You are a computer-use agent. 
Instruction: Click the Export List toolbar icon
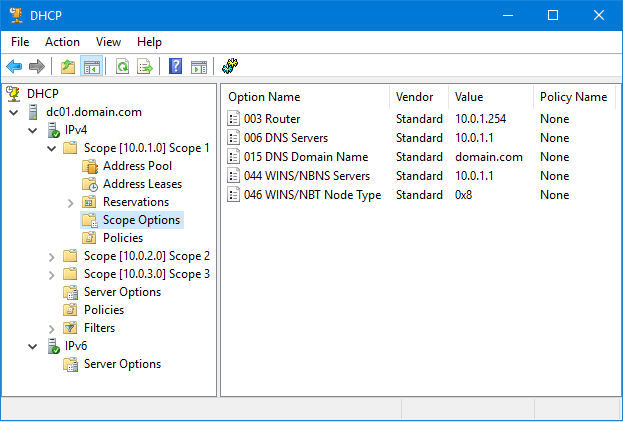point(145,67)
